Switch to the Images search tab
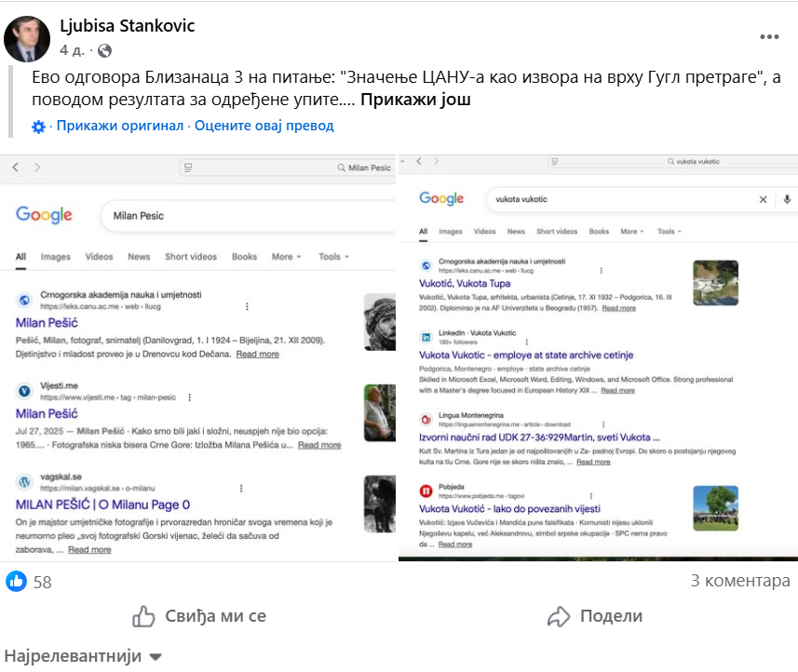 point(55,257)
